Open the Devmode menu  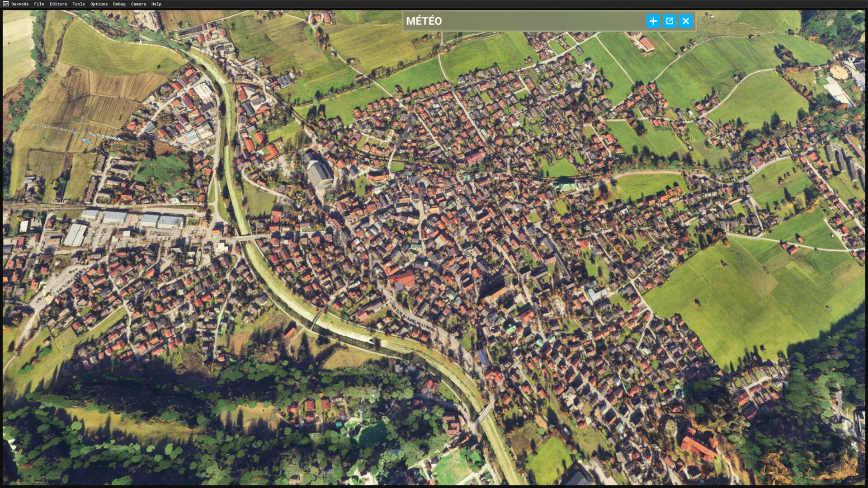tap(20, 4)
